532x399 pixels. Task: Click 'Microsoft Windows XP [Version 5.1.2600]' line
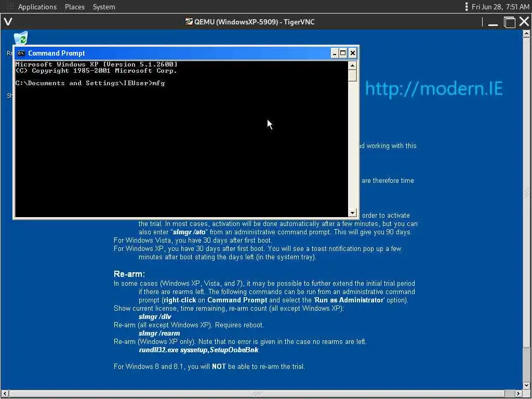click(x=96, y=64)
